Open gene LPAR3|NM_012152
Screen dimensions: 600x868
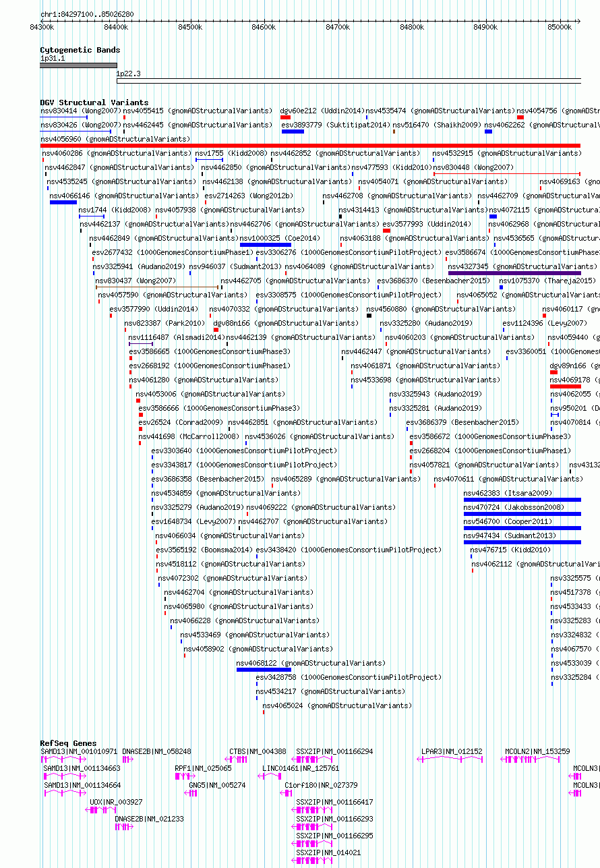pos(452,751)
